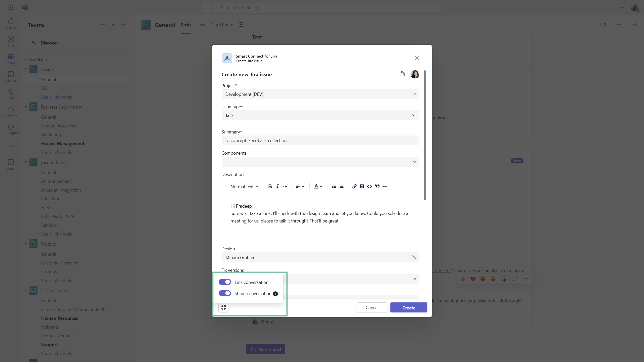Screen dimensions: 644x362
Task: Click the bullet list icon
Action: [x=334, y=186]
